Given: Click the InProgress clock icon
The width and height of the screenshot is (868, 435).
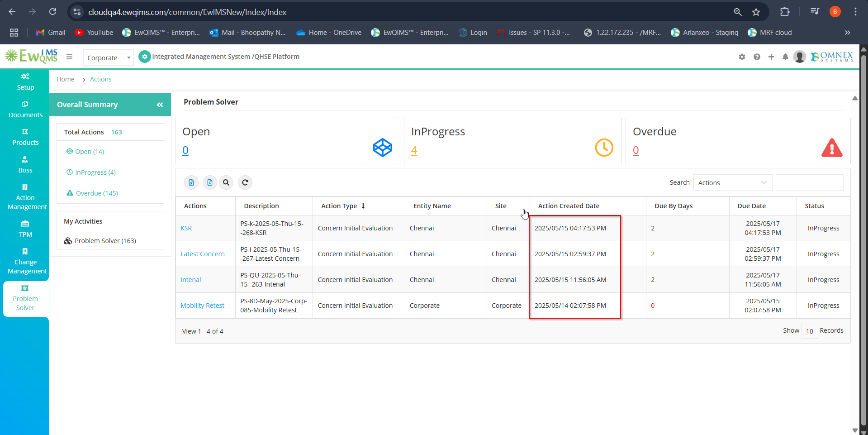Looking at the screenshot, I should point(604,148).
